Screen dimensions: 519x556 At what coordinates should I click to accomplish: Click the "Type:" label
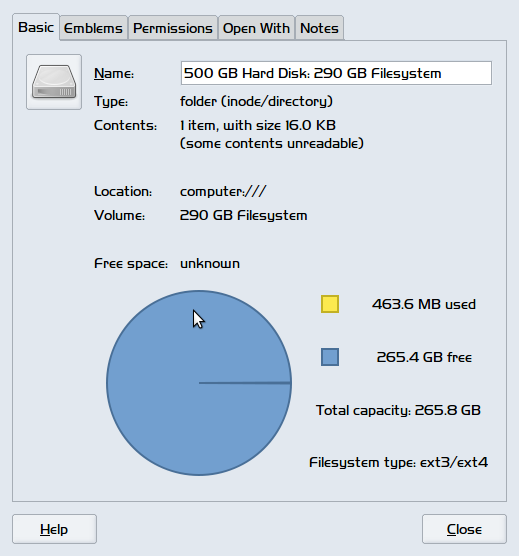point(111,101)
